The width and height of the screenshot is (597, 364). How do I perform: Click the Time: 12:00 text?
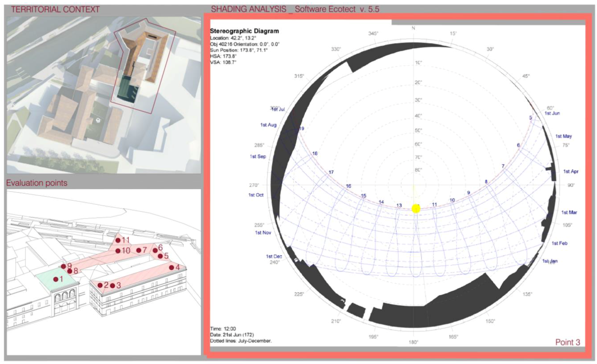coord(223,329)
